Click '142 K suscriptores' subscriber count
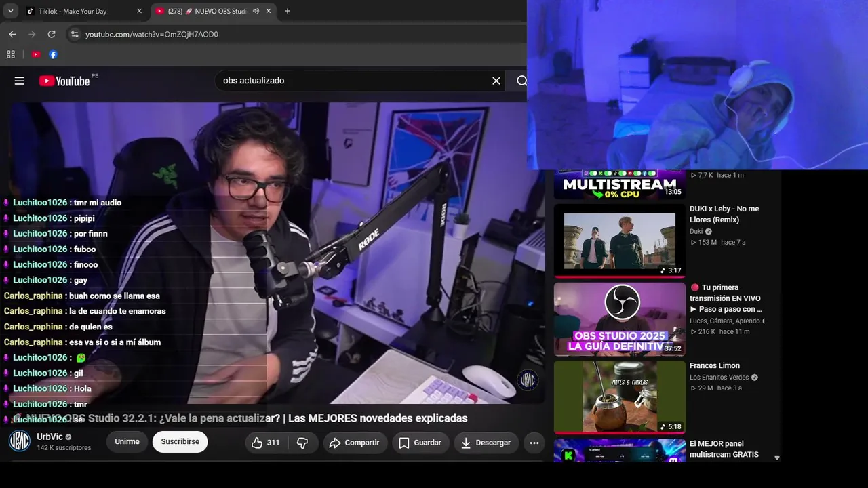 [64, 448]
